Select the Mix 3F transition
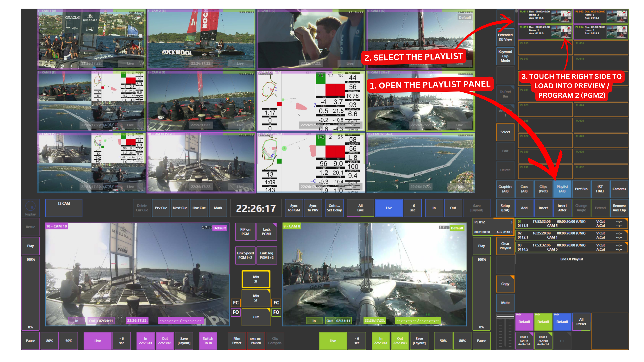644x362 pixels. tap(256, 279)
